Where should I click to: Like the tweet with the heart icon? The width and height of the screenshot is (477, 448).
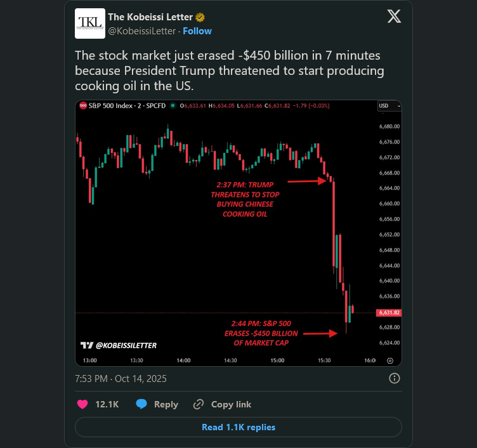82,404
